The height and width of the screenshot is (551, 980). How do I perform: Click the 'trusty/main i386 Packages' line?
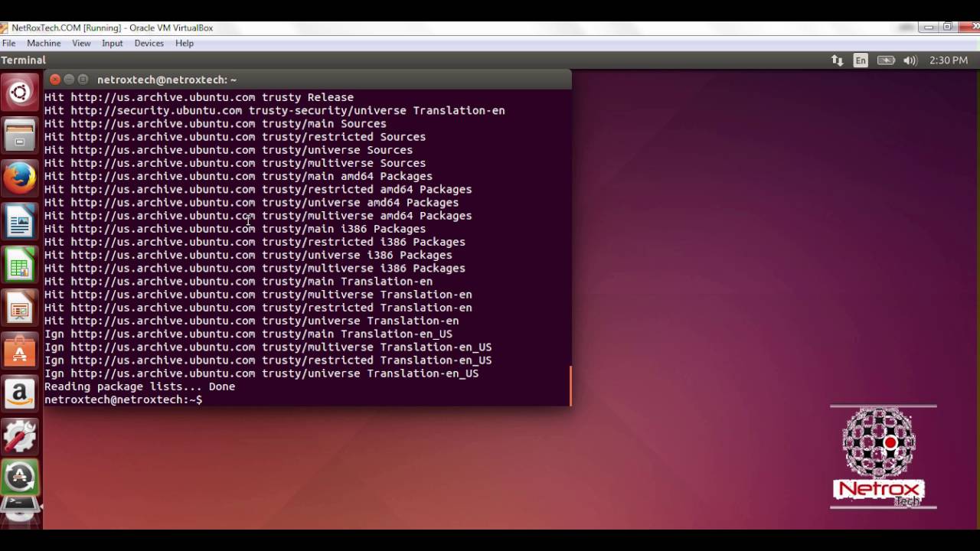click(235, 228)
